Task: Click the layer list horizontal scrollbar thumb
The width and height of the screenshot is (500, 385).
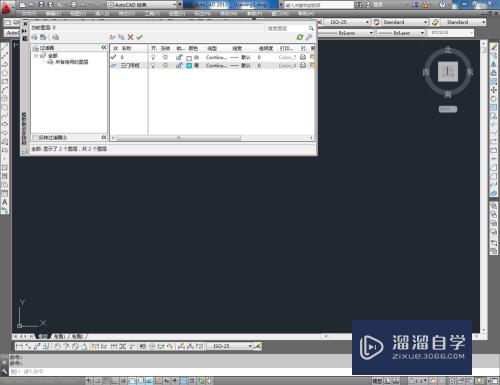Action: click(x=178, y=138)
